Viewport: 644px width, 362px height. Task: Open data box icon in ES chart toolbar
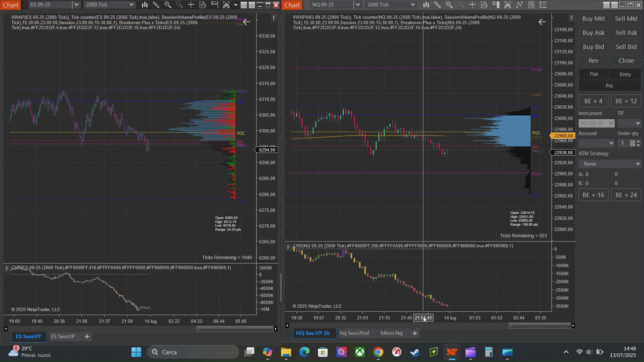tap(203, 5)
